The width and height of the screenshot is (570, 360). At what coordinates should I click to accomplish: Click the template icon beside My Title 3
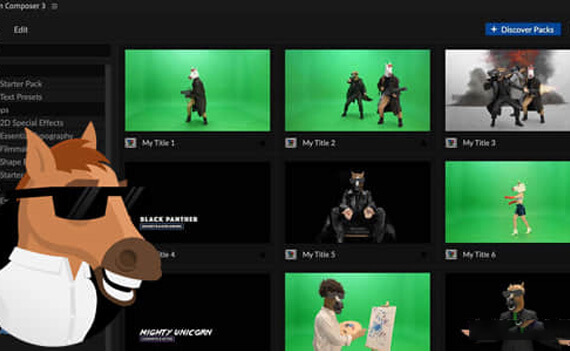pyautogui.click(x=451, y=143)
